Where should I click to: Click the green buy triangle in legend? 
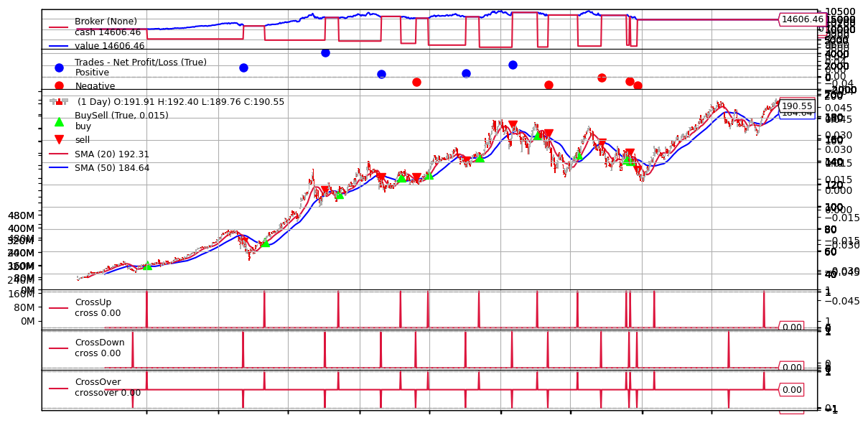click(x=59, y=121)
